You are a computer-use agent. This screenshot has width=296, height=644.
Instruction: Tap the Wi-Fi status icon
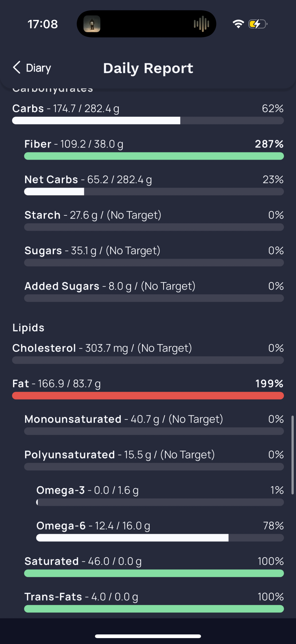click(238, 24)
